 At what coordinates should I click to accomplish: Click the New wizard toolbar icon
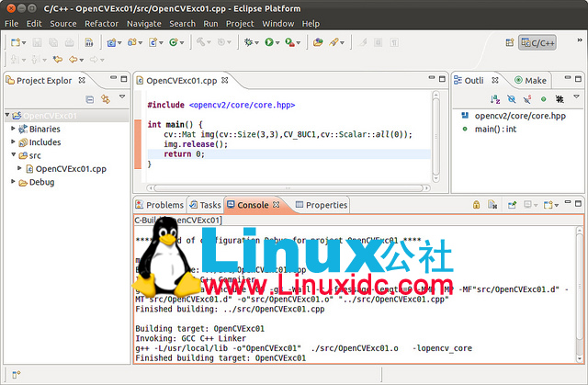pos(15,42)
